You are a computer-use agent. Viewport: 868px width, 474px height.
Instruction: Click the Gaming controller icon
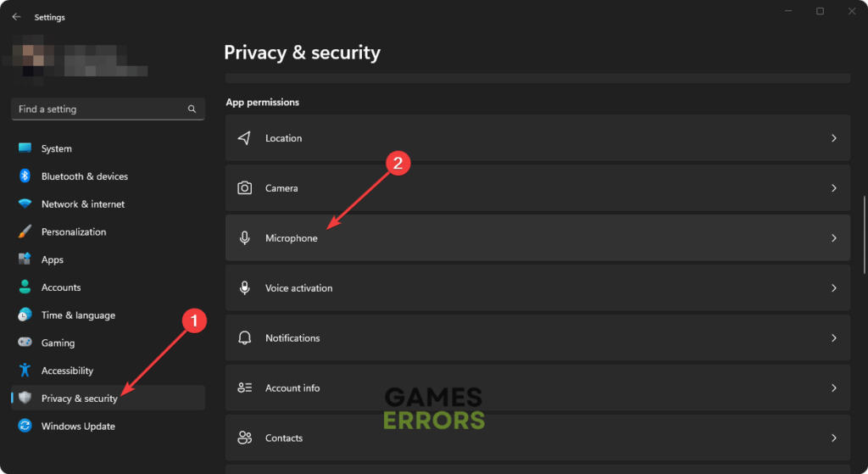[x=25, y=343]
